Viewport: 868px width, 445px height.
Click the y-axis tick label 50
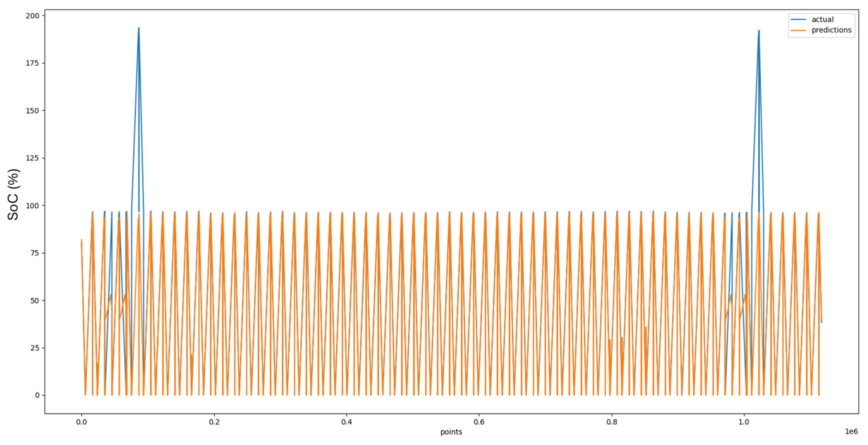[x=35, y=301]
